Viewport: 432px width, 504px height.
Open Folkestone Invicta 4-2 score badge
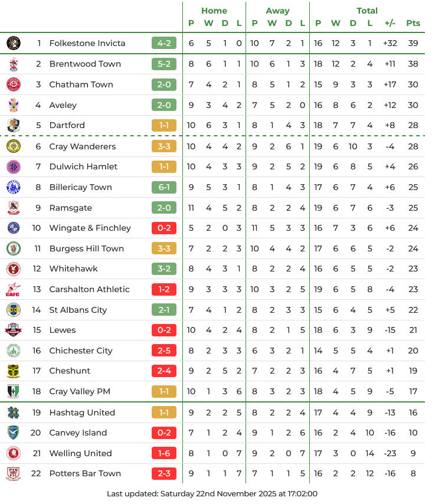click(164, 43)
